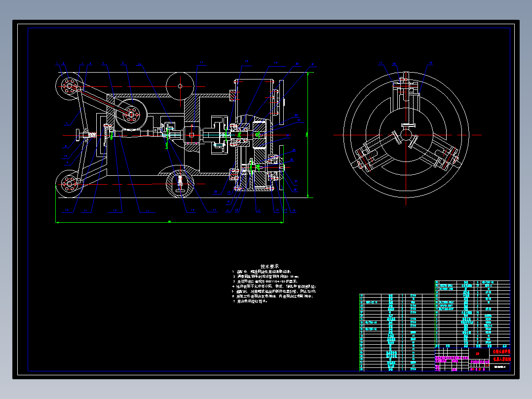Select technical requirement note number 1
This screenshot has width=532, height=399.
[262, 272]
